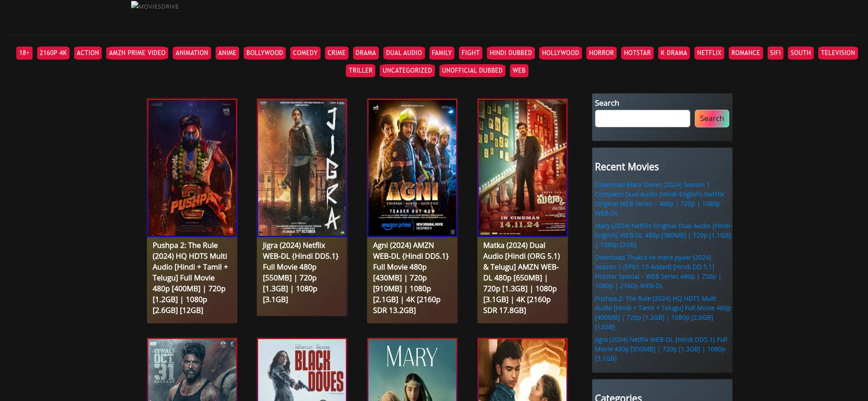Open recent link Download Thukra ke mera pyaar
This screenshot has width=868, height=401.
658,271
